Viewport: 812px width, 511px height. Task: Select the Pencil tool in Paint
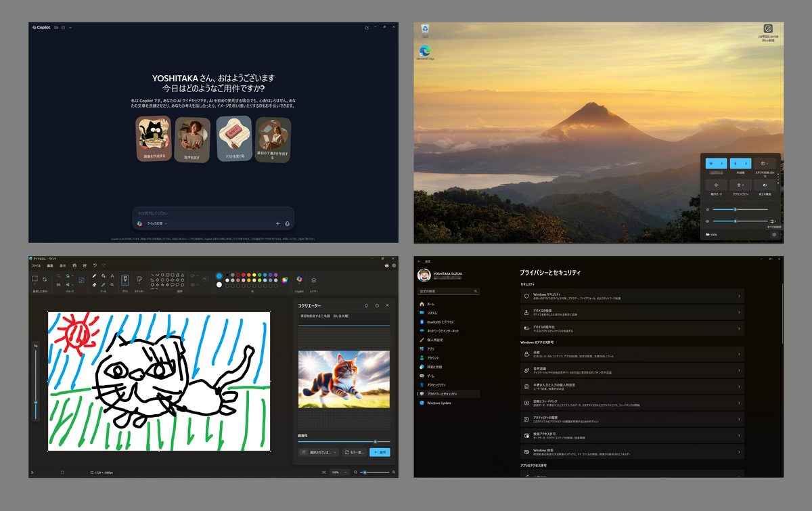(94, 275)
